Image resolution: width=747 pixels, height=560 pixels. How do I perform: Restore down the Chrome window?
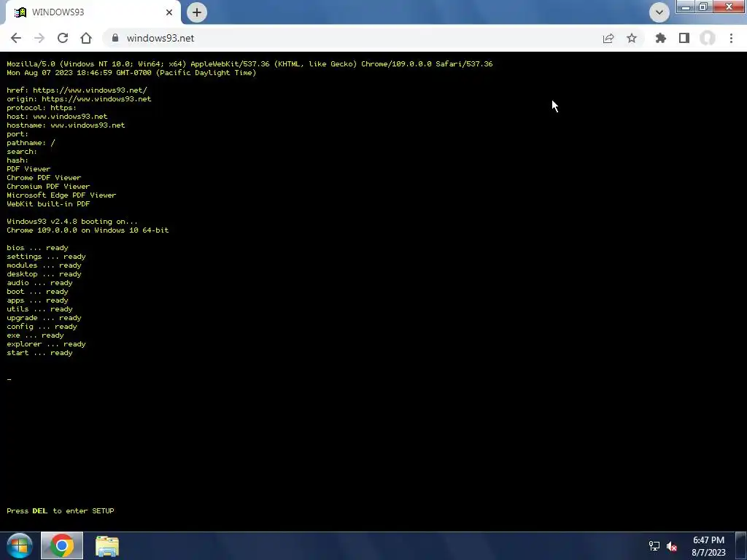pyautogui.click(x=704, y=7)
